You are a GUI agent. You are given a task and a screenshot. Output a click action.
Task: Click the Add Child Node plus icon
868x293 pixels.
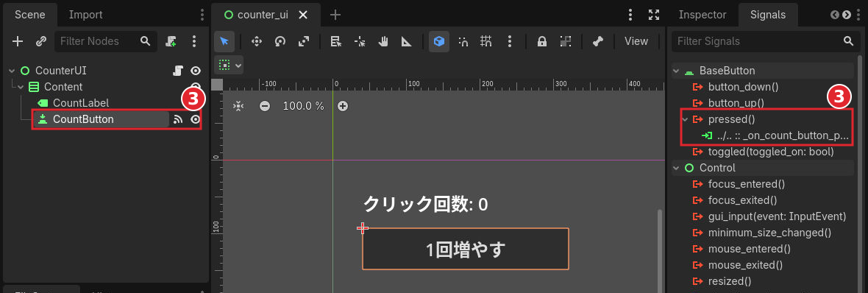click(x=18, y=41)
